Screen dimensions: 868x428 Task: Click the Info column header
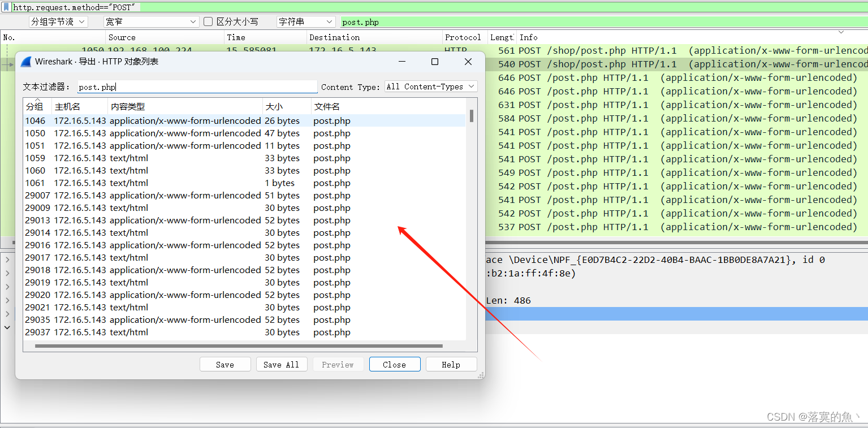pos(691,37)
